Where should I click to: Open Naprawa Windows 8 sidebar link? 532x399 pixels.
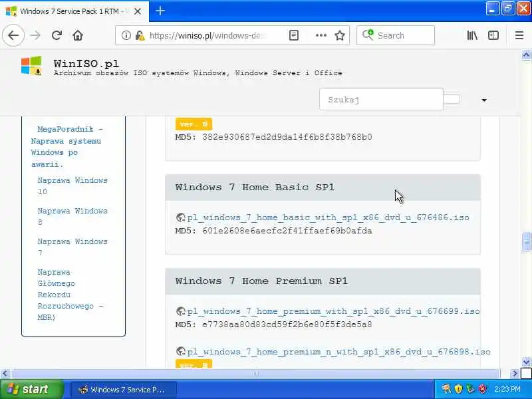click(72, 217)
